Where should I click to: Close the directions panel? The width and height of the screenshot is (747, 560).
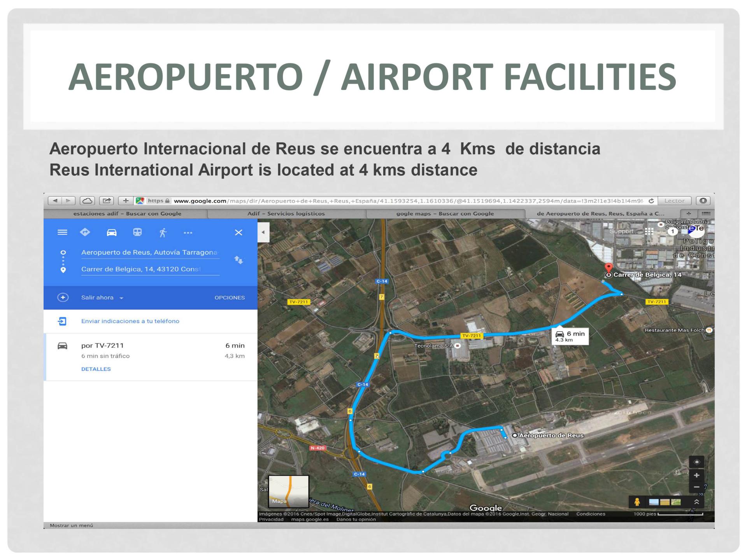click(238, 233)
